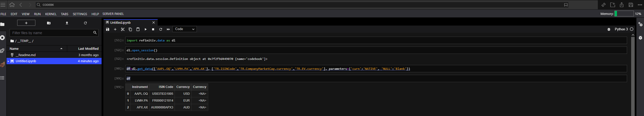Restart the kernel icon
The image size is (644, 116).
161,29
